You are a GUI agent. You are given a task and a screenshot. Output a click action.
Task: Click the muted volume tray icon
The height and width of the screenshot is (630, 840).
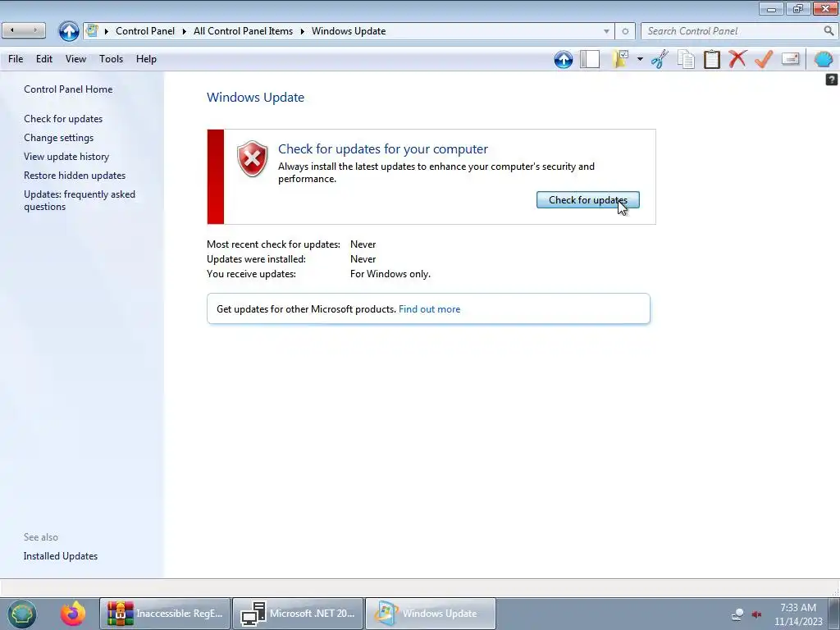[x=756, y=614]
